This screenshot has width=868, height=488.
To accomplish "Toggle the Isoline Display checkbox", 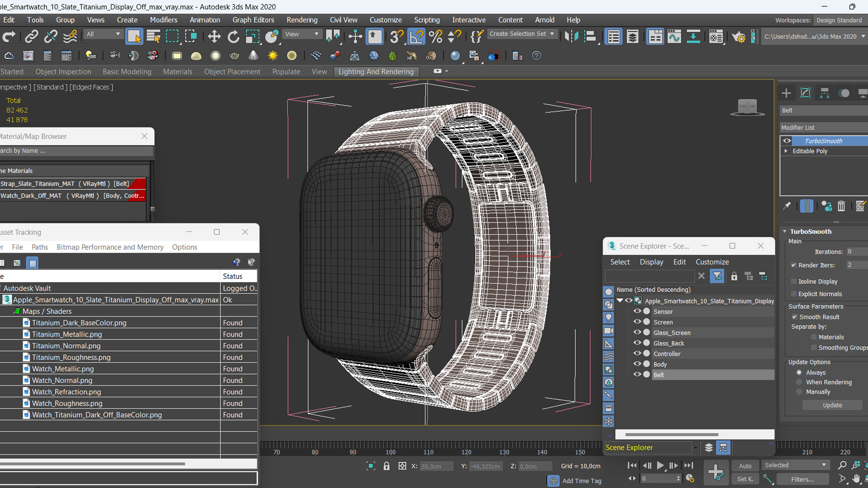I will (793, 282).
